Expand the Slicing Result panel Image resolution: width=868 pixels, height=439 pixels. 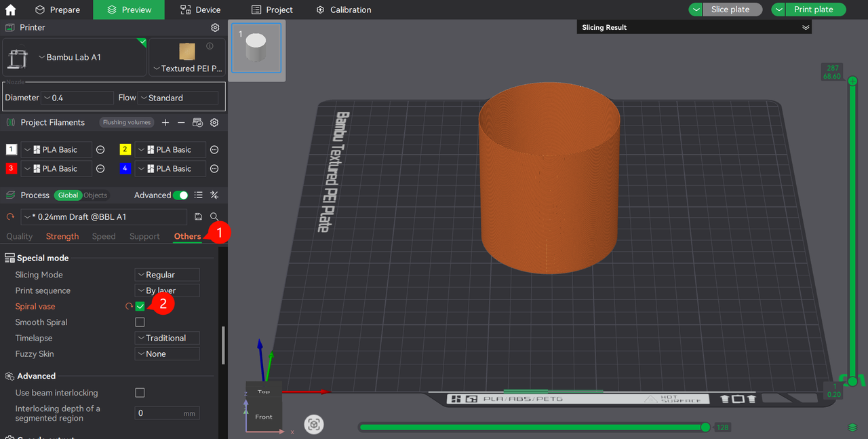806,28
